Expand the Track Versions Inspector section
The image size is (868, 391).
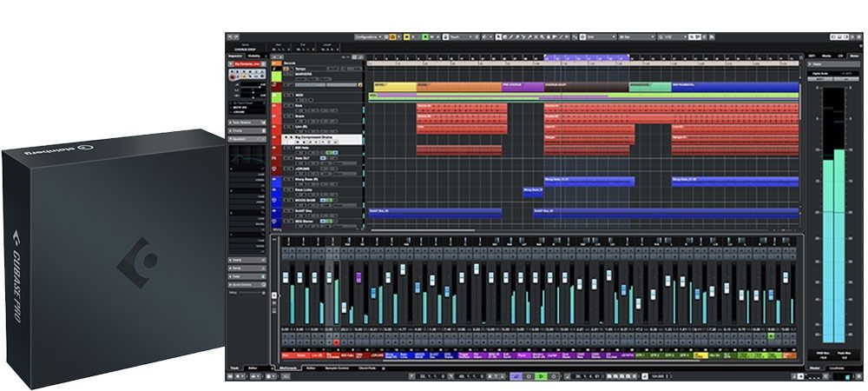(x=247, y=123)
